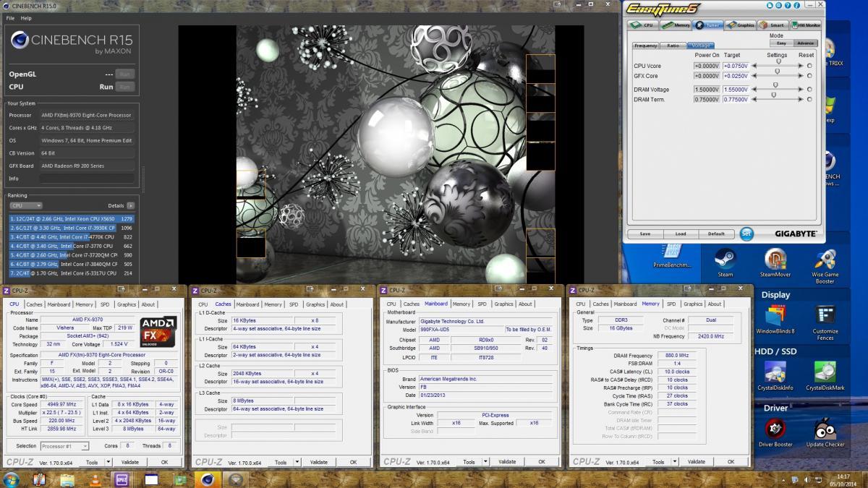Open the Update Checker desktop icon

click(825, 432)
